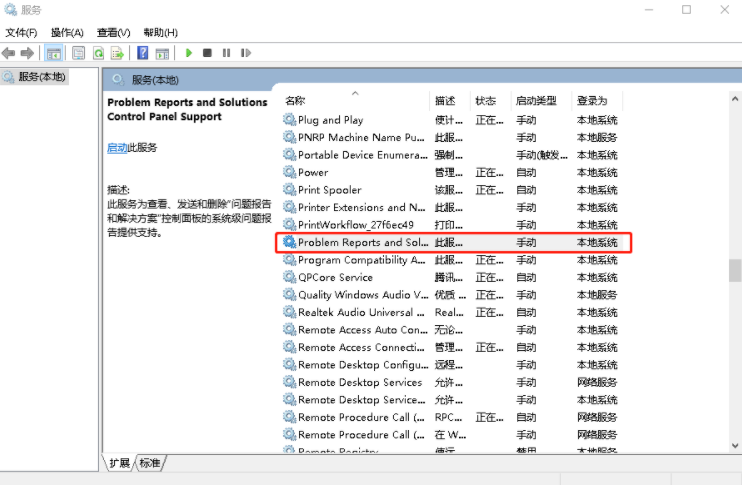
Task: Open the 查看(V) menu
Action: [114, 32]
